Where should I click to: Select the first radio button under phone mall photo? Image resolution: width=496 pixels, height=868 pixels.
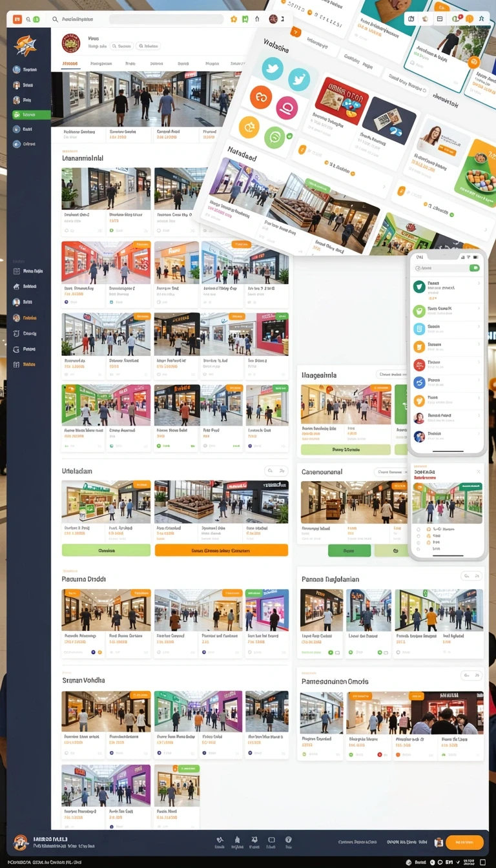tap(419, 529)
